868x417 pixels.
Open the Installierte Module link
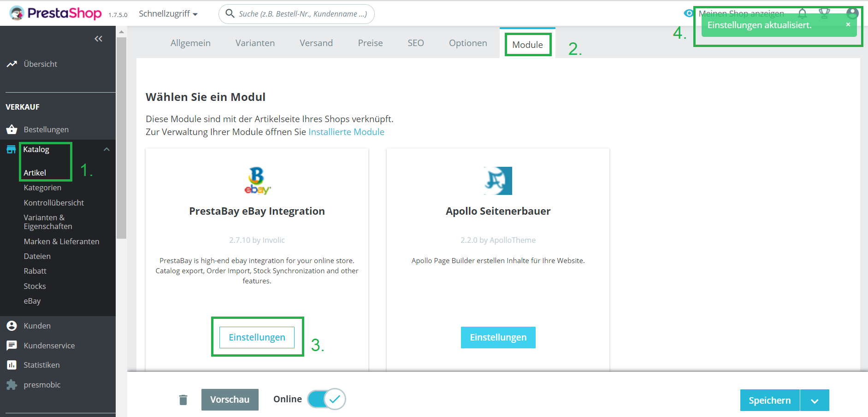pos(346,132)
